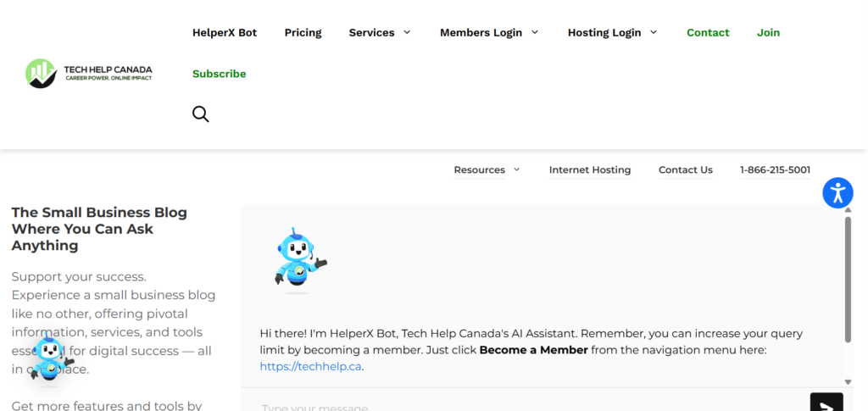Click the chat scrollbar up arrow
Screen dimensions: 868x411
click(848, 210)
